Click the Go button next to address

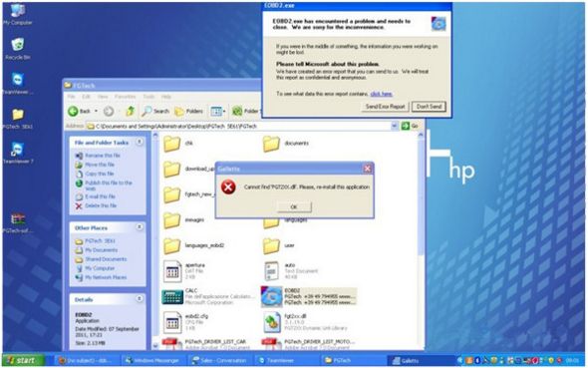click(410, 126)
